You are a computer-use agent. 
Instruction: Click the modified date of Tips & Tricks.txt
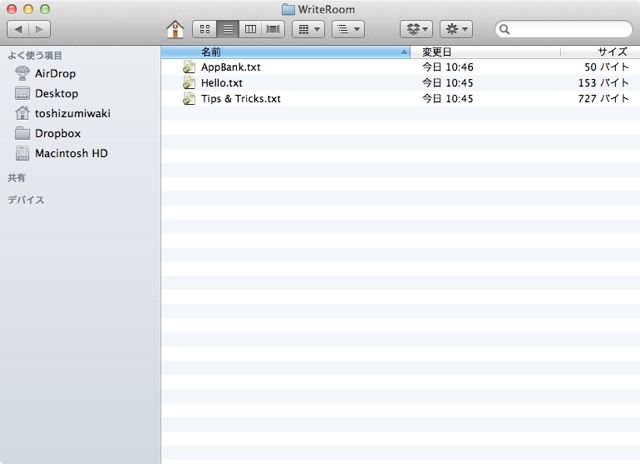coord(448,99)
